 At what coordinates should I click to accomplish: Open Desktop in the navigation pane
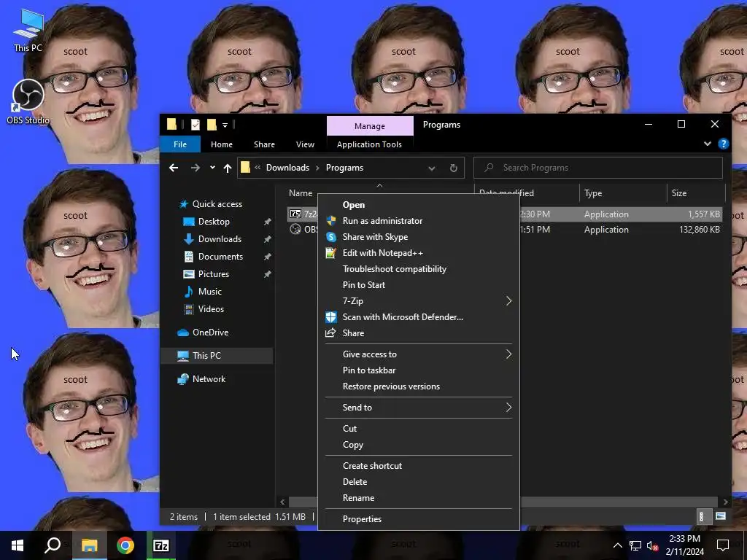[x=214, y=222]
